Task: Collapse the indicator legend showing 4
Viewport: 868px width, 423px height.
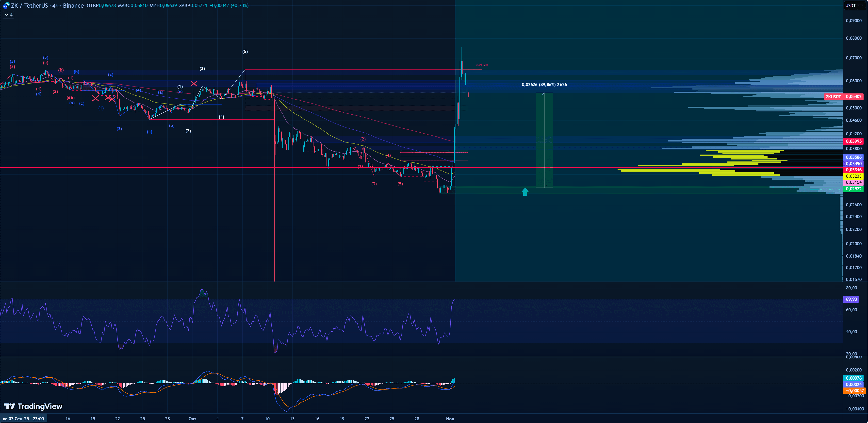Action: 9,15
